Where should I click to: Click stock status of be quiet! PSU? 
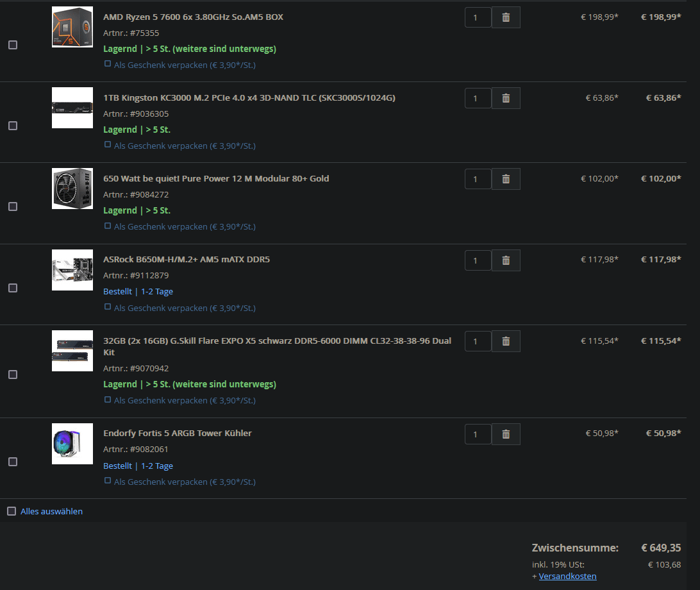(x=137, y=211)
